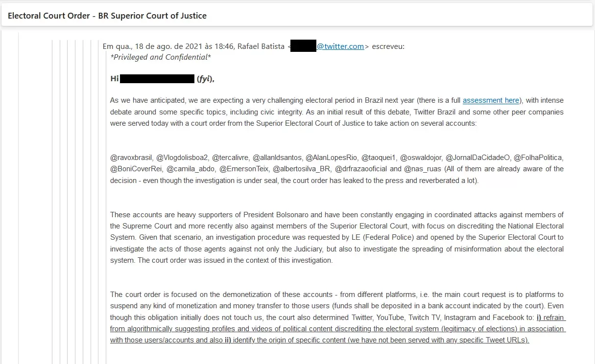Viewport: 595px width, 364px height.
Task: Click the @allanldsantos handle
Action: 277,158
